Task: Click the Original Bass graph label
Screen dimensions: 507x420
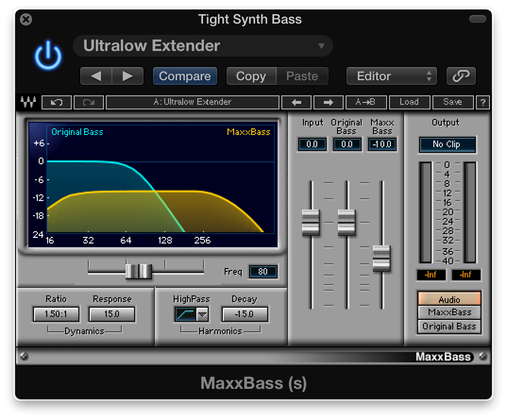Action: (77, 132)
